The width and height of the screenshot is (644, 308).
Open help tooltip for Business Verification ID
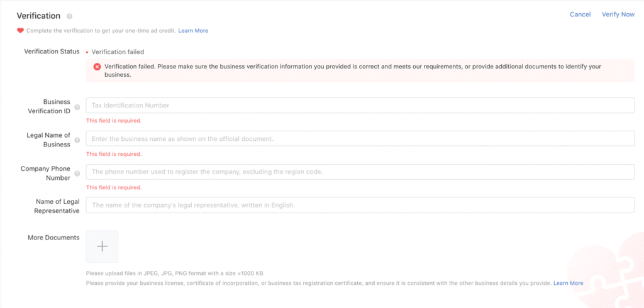pos(77,107)
